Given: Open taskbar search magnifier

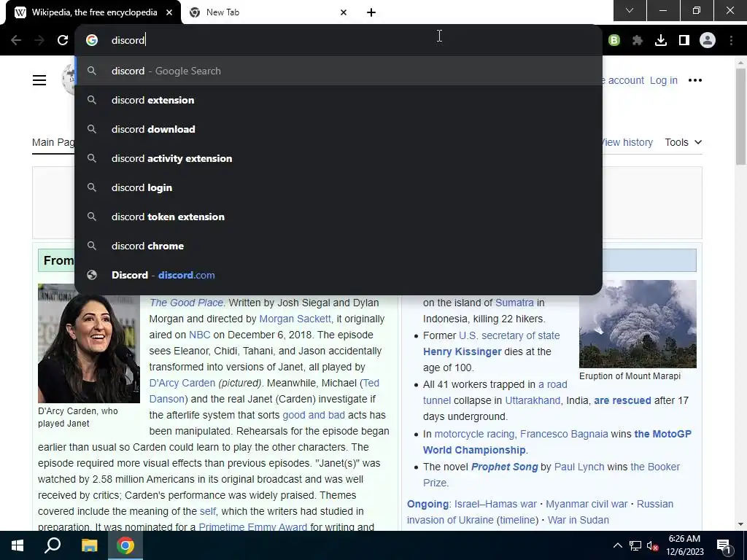Looking at the screenshot, I should [53, 545].
